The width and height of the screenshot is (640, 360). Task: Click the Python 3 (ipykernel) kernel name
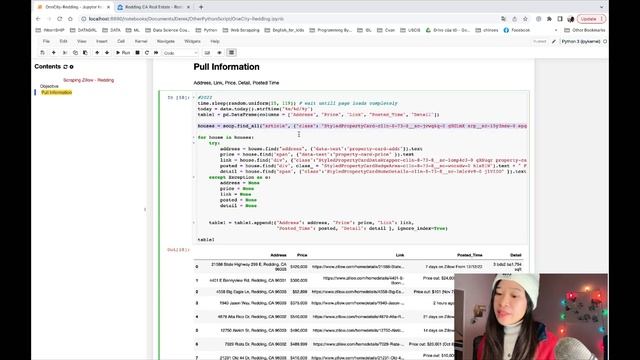point(581,41)
